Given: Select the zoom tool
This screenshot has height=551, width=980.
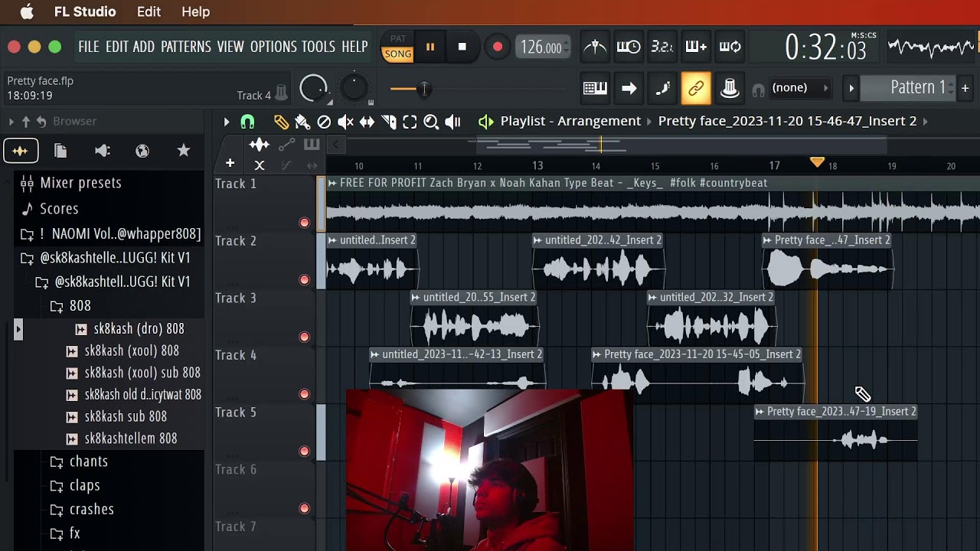Looking at the screenshot, I should pyautogui.click(x=431, y=122).
